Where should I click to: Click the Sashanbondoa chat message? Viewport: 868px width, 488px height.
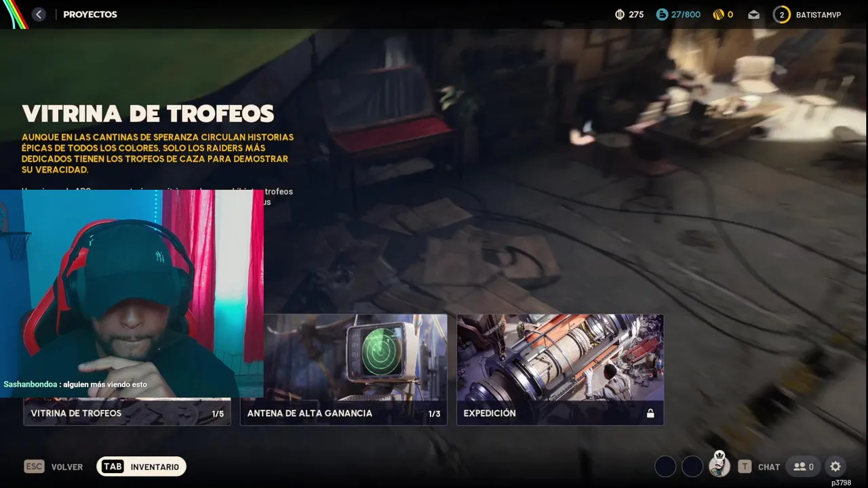75,384
